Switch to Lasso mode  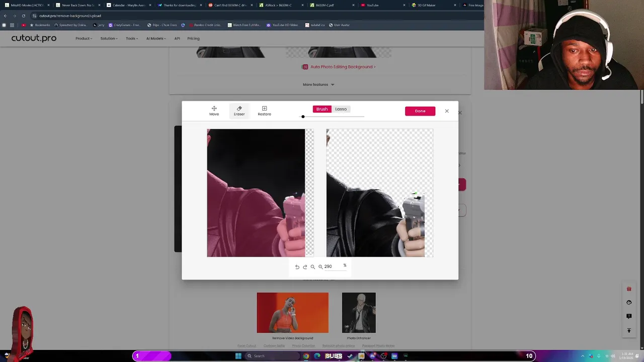[x=341, y=109]
